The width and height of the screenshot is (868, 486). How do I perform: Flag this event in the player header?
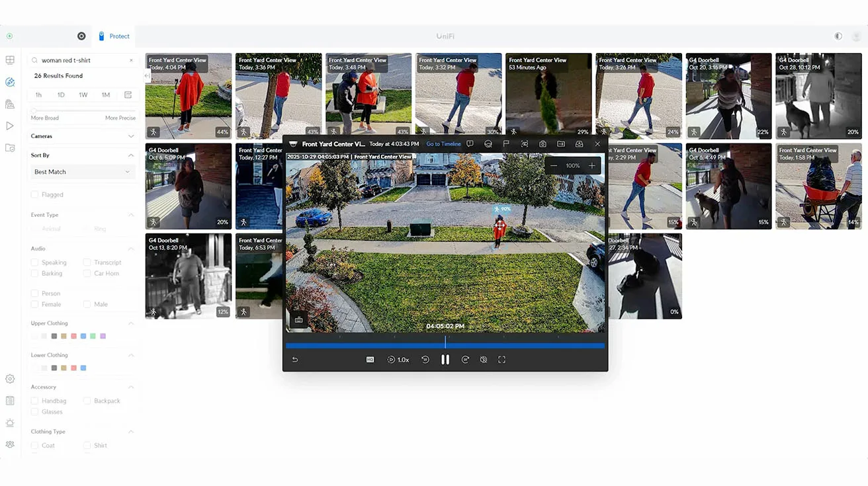point(506,144)
